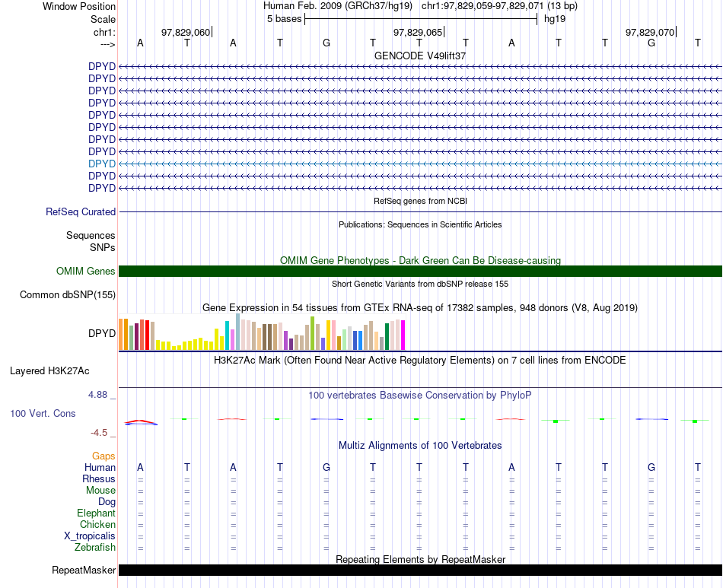Click the Layered H3K27Ac label
The height and width of the screenshot is (588, 723).
(49, 371)
